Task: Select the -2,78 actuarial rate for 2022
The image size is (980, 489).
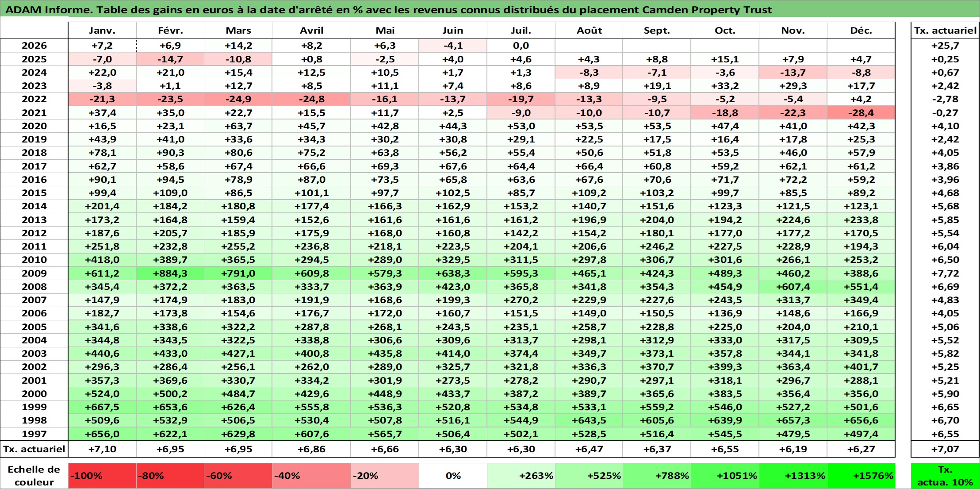Action: (945, 99)
